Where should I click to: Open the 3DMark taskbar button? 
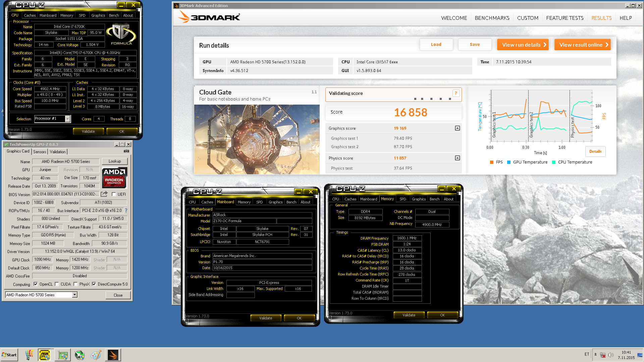point(113,355)
